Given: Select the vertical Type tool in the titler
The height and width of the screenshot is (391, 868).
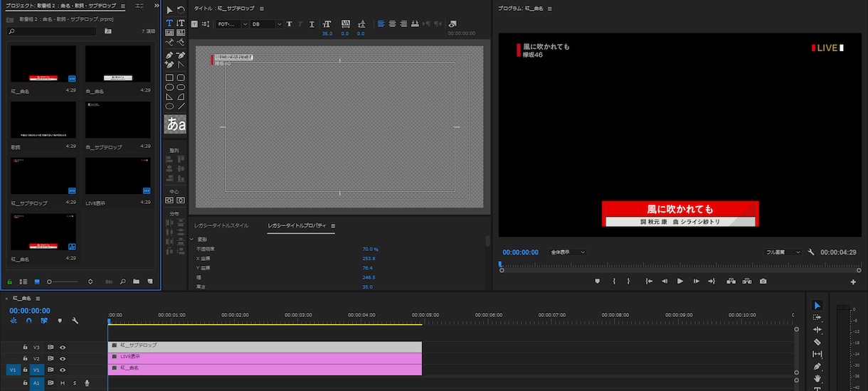Looking at the screenshot, I should [x=181, y=23].
